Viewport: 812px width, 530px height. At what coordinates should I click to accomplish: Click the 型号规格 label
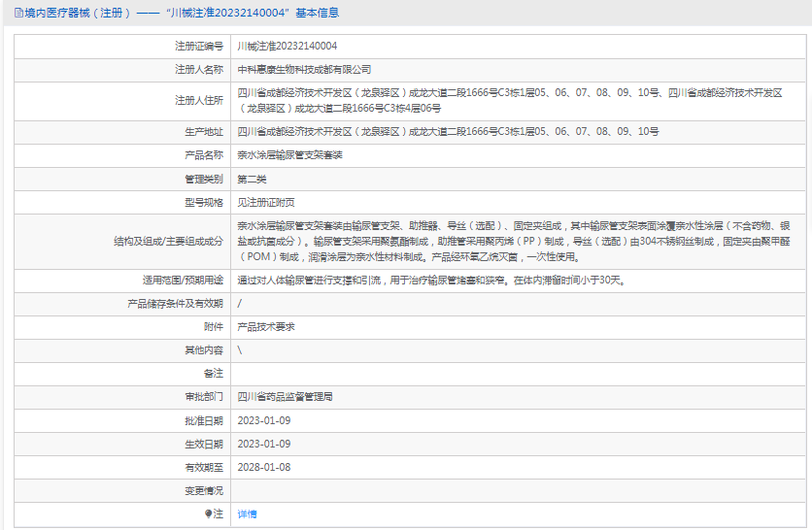coord(204,202)
